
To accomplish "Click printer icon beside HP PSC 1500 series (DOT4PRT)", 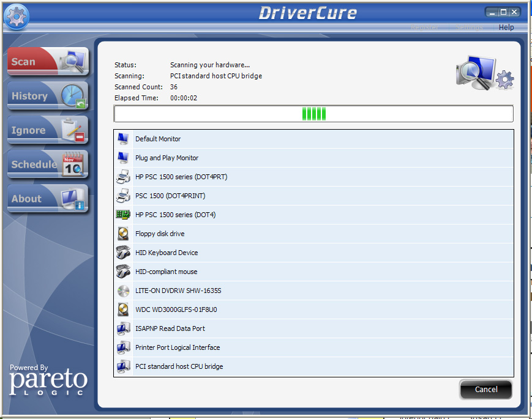I will click(123, 177).
